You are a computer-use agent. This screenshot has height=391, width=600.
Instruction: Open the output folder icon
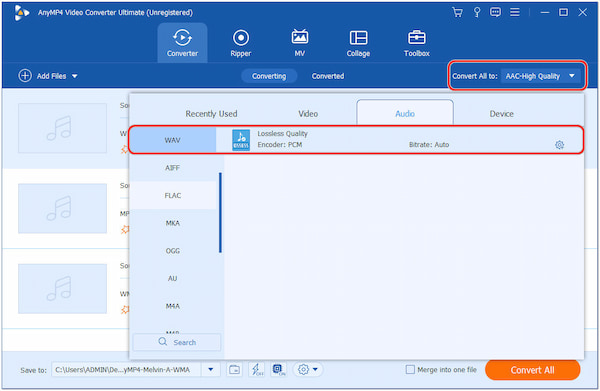[x=234, y=370]
